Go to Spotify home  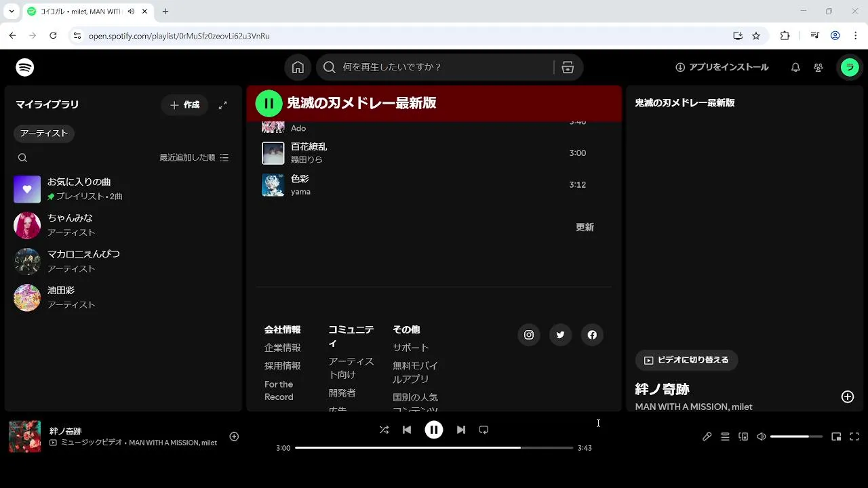(298, 67)
